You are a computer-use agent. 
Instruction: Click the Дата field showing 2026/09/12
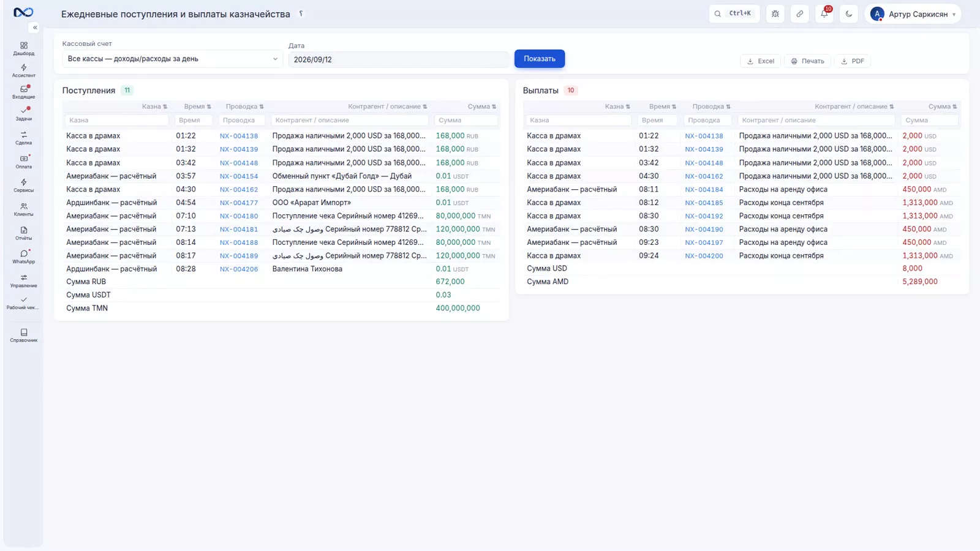pos(398,59)
